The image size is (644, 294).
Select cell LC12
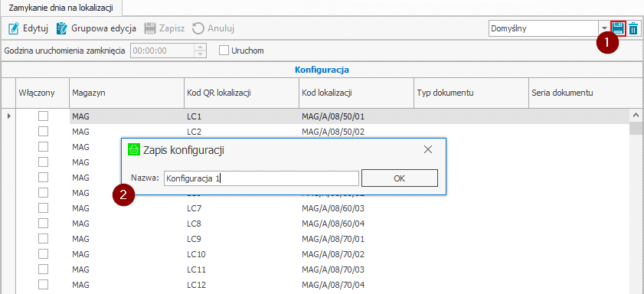[241, 285]
